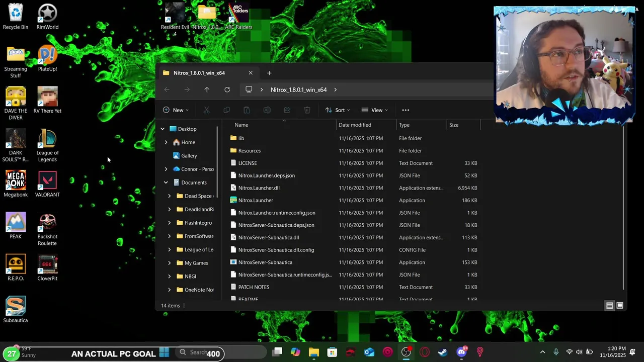This screenshot has width=644, height=362.
Task: Open the Sort dropdown menu
Action: (337, 110)
